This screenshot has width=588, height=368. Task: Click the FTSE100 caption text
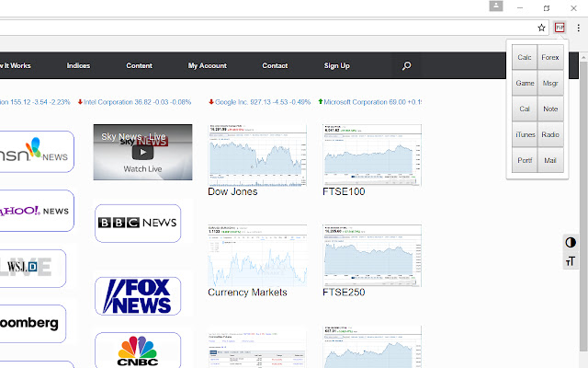point(344,191)
